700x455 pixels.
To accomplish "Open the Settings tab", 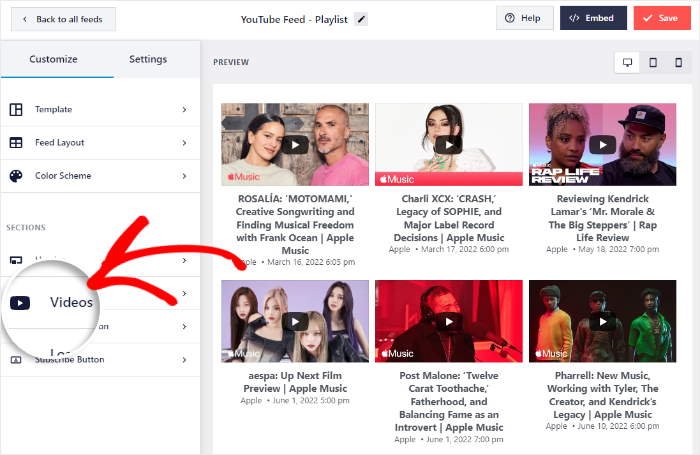I will 148,59.
